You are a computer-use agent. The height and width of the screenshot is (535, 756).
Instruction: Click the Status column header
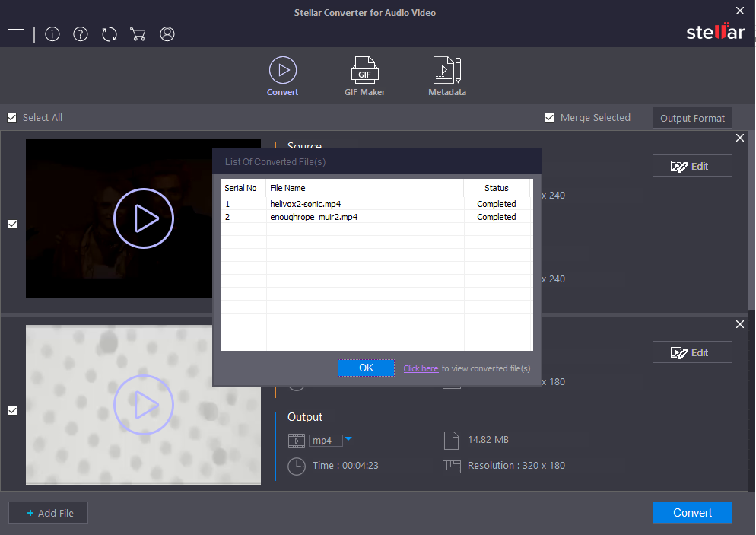497,188
